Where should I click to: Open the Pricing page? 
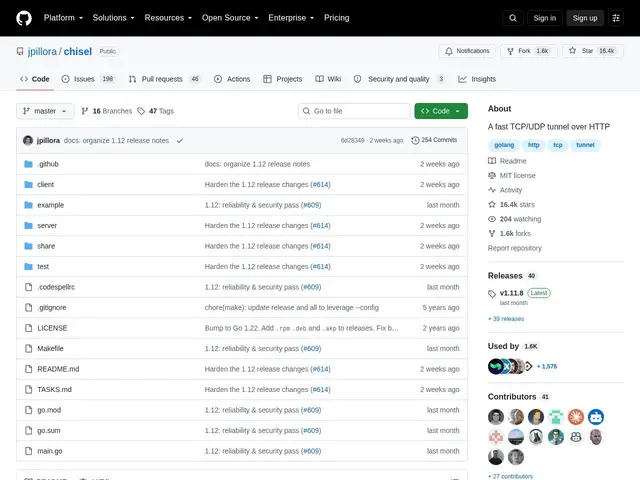click(336, 18)
